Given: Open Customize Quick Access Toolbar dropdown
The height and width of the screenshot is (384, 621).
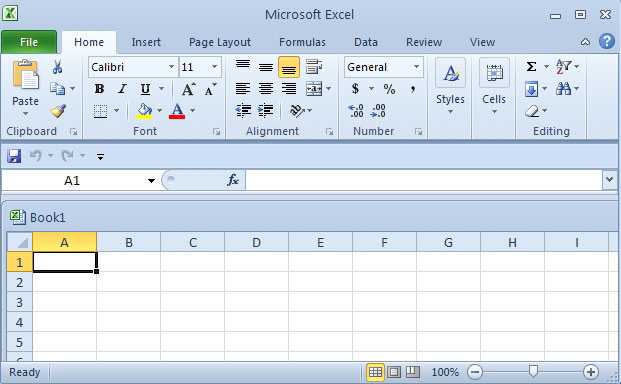Looking at the screenshot, I should tap(101, 157).
